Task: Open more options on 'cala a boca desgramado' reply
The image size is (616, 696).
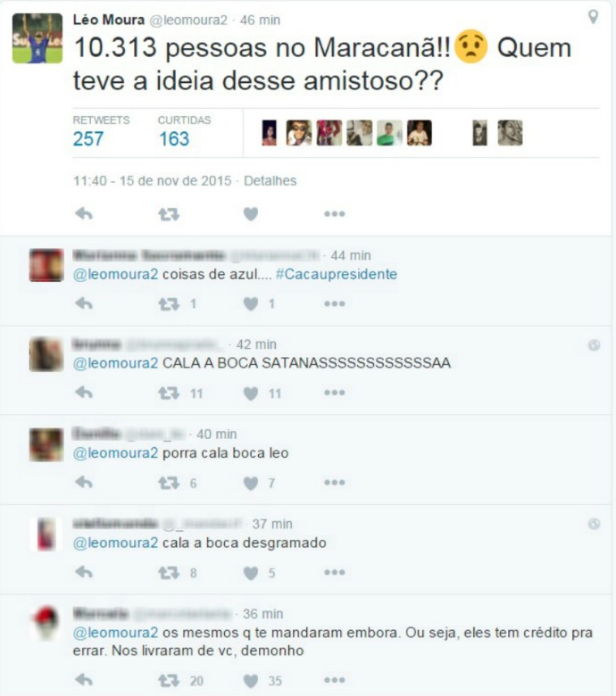Action: pos(335,572)
